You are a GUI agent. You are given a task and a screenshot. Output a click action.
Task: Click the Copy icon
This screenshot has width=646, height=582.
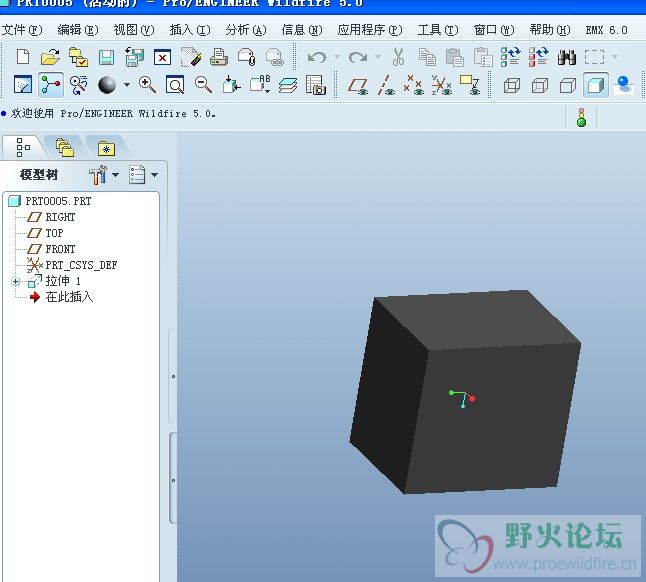point(427,57)
